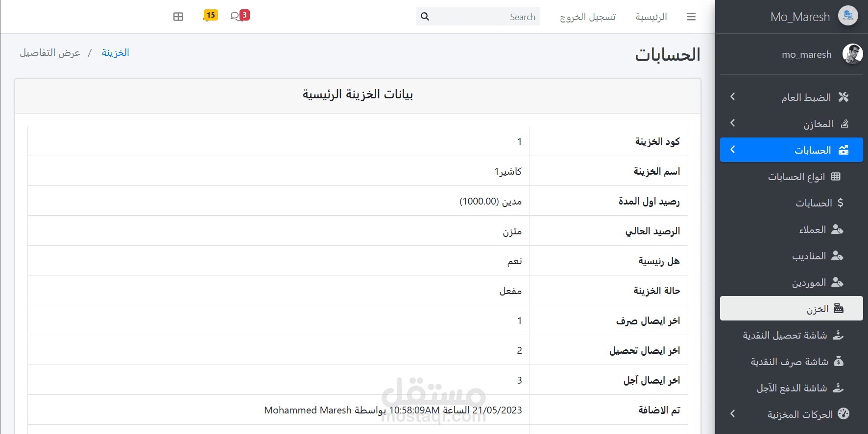Open شاشة تحصيل النقدية screen
868x434 pixels.
[x=792, y=335]
